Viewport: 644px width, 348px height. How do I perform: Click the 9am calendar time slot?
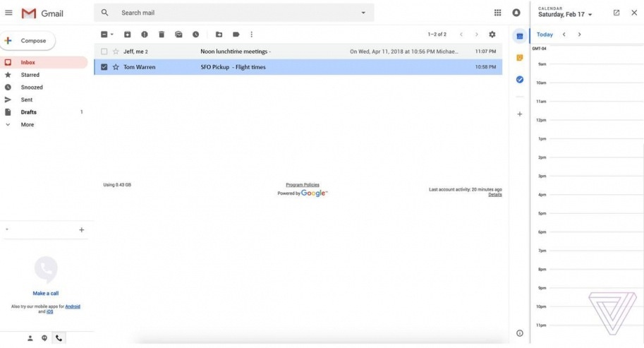click(x=596, y=73)
